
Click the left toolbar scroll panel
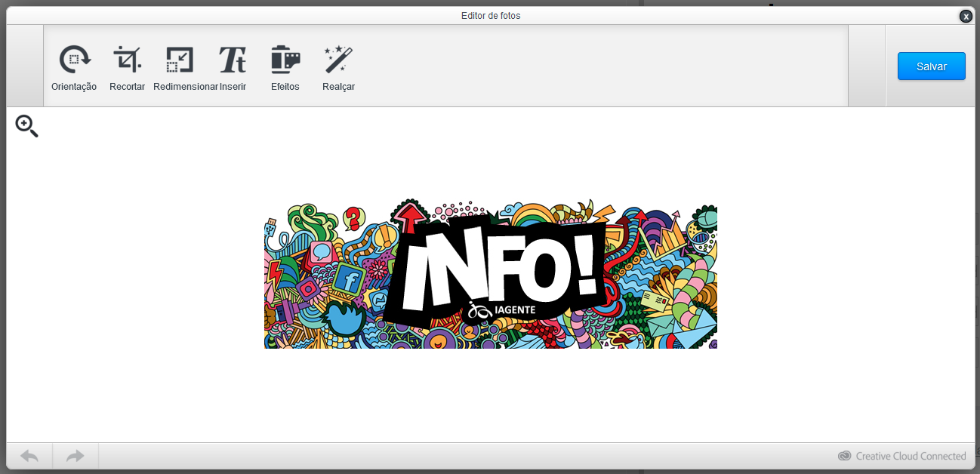pos(25,66)
